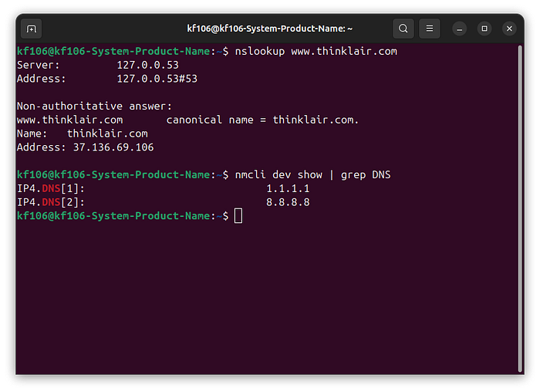Click the Server 127.0.0.53 line

tap(98, 65)
